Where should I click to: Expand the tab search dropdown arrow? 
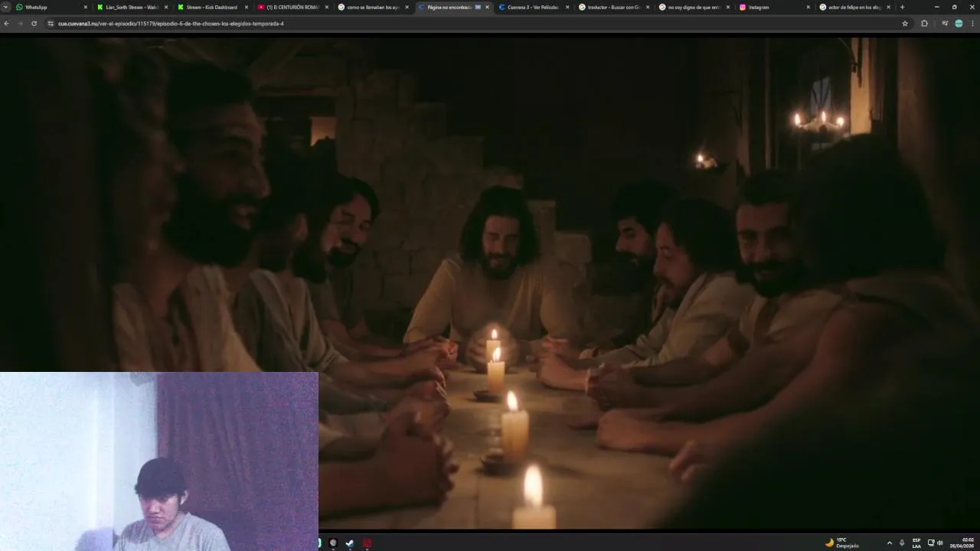[x=5, y=7]
